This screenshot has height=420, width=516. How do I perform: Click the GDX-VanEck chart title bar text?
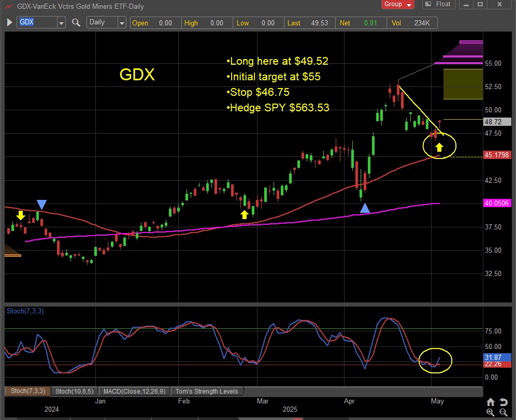(x=80, y=6)
